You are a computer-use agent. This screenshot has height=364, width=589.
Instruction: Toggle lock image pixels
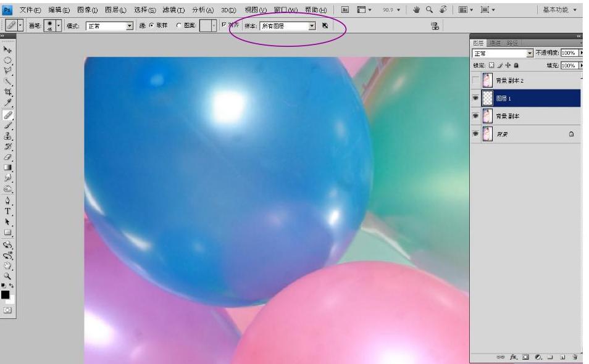(499, 65)
